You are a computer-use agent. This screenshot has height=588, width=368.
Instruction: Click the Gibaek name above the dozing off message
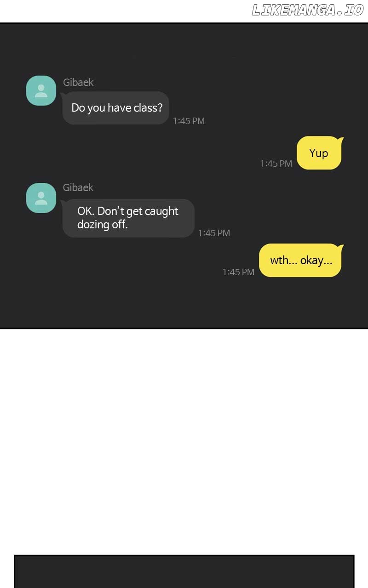[78, 187]
